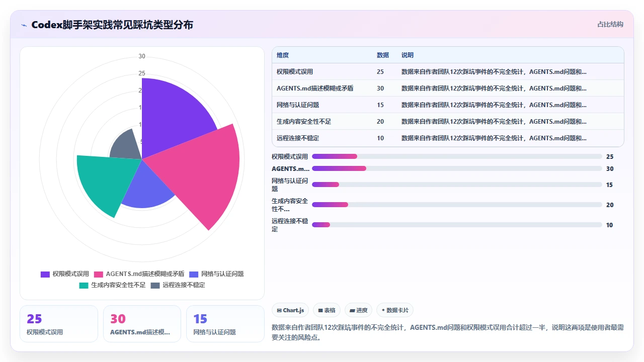Screen dimensions: 644x362
Task: Click the summary paragraph below the tags
Action: [x=448, y=332]
